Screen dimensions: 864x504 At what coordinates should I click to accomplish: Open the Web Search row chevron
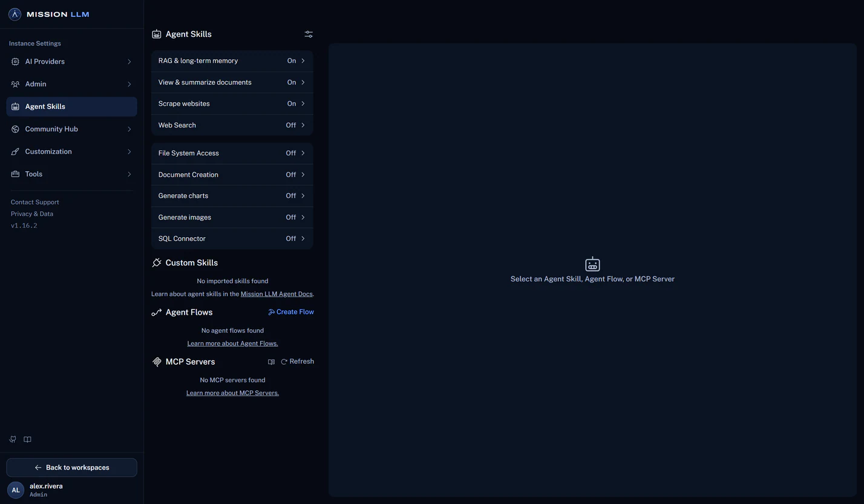click(x=303, y=125)
